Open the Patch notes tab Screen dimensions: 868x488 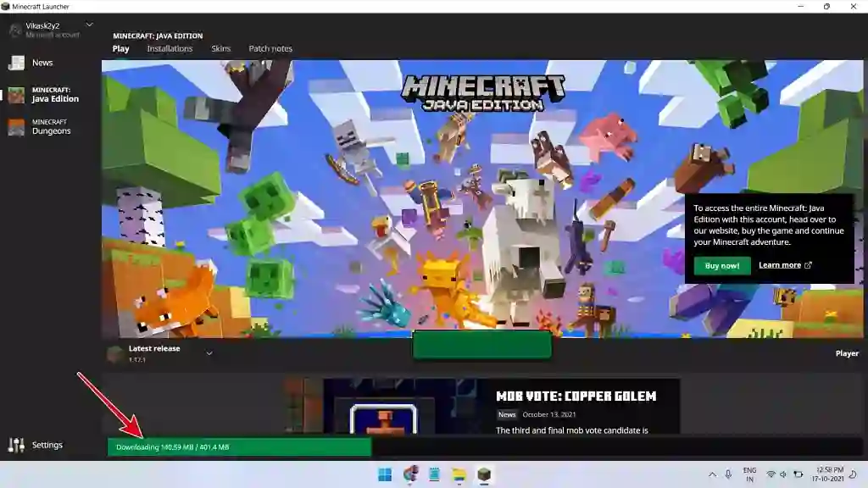(x=270, y=48)
